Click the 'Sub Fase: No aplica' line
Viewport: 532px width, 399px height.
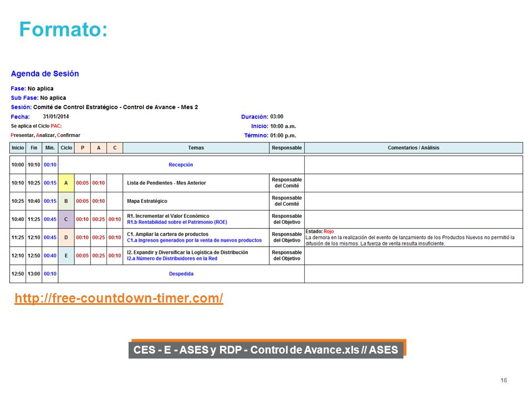point(38,98)
